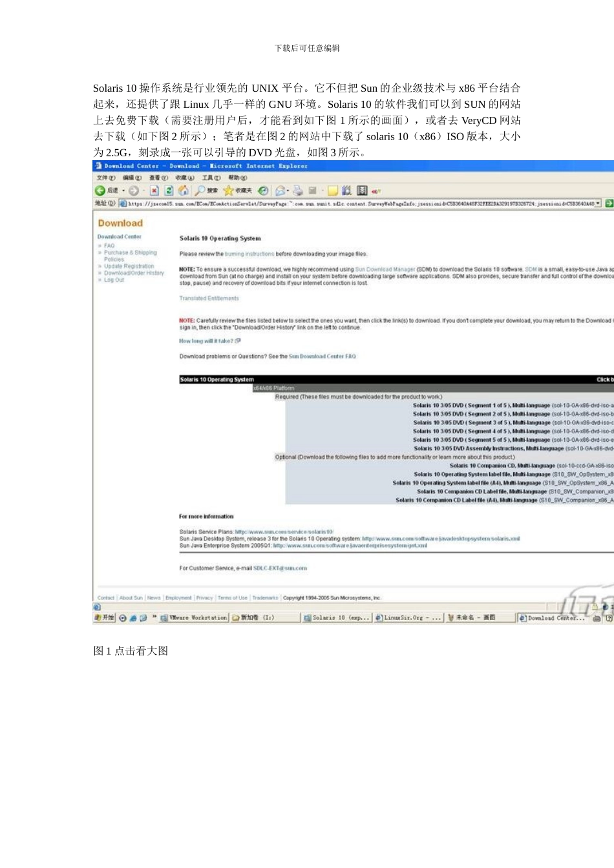Viewport: 614px width, 868px height.
Task: Open Download/Order History link
Action: [x=134, y=273]
